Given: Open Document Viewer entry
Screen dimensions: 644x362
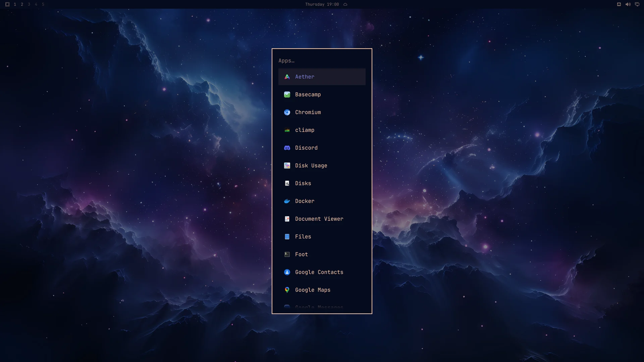Looking at the screenshot, I should click(322, 219).
